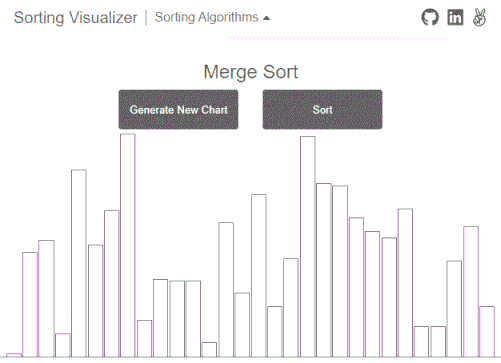Screen dimensions: 501x363
Task: Select the tallest bar on the left half
Action: pyautogui.click(x=128, y=245)
